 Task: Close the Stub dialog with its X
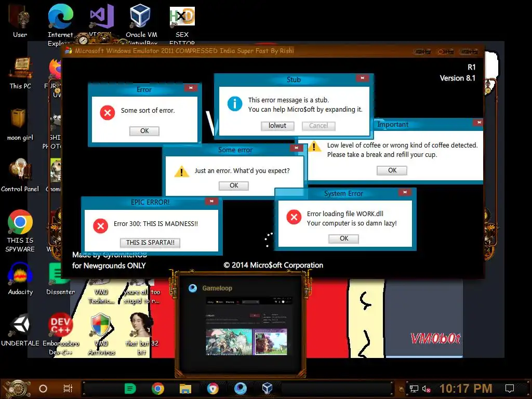(362, 78)
